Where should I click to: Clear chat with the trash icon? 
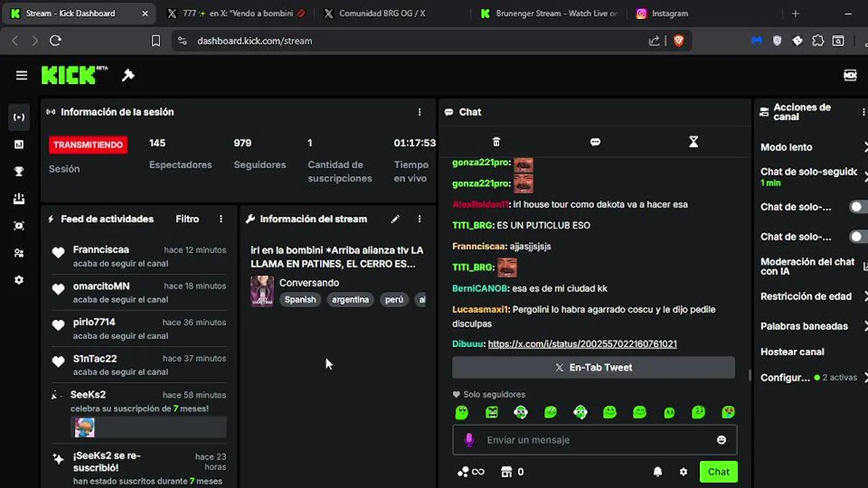pos(496,142)
